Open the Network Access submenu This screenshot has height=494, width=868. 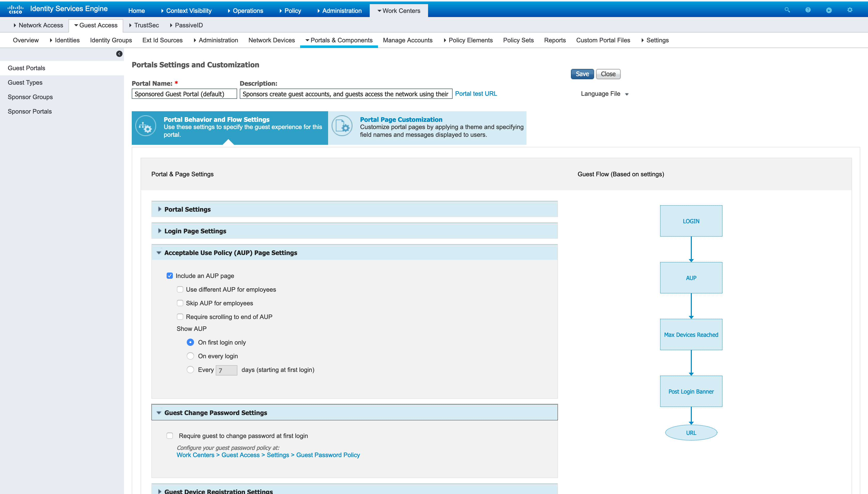click(x=38, y=25)
